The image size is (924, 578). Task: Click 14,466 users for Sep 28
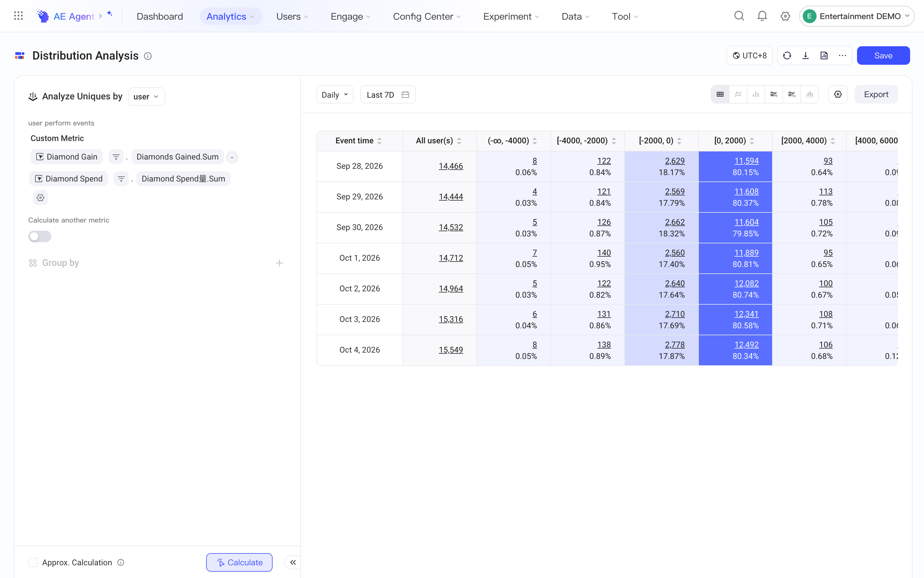point(450,166)
